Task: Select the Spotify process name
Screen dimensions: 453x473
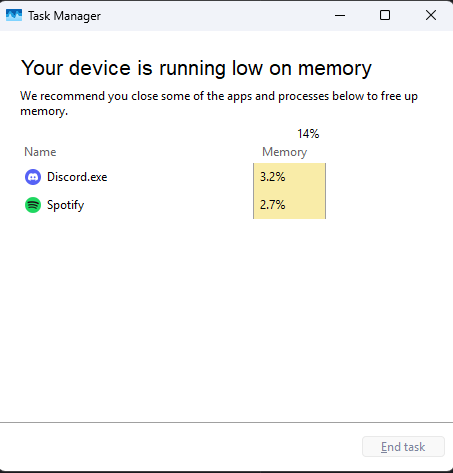Action: [65, 205]
